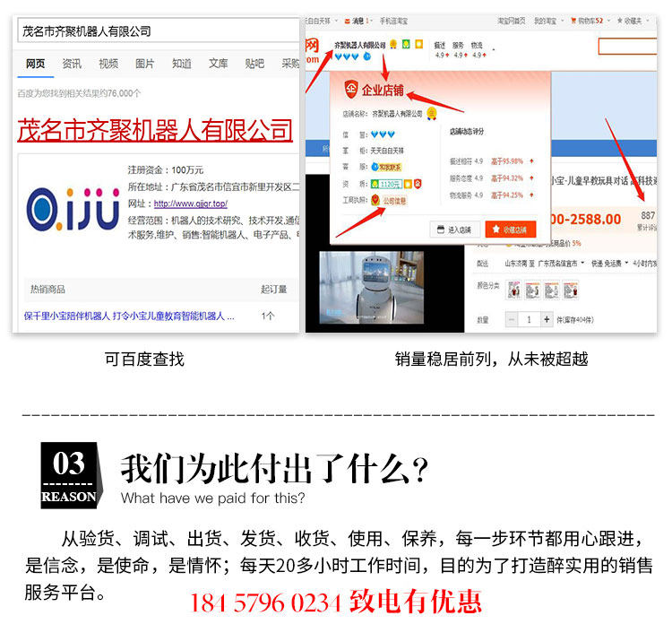Click the gold medal badge beside header shop name
Image resolution: width=672 pixels, height=624 pixels.
click(x=393, y=44)
